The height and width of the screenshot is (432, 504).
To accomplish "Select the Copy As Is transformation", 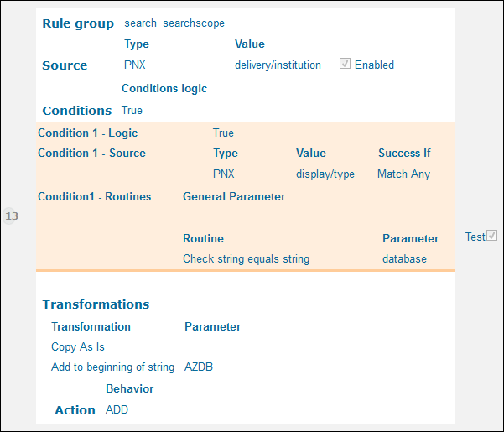I will coord(78,346).
